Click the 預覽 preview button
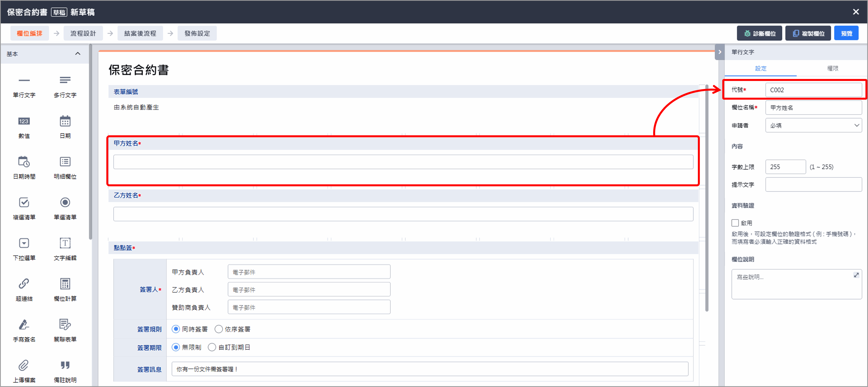This screenshot has height=387, width=868. (x=846, y=33)
